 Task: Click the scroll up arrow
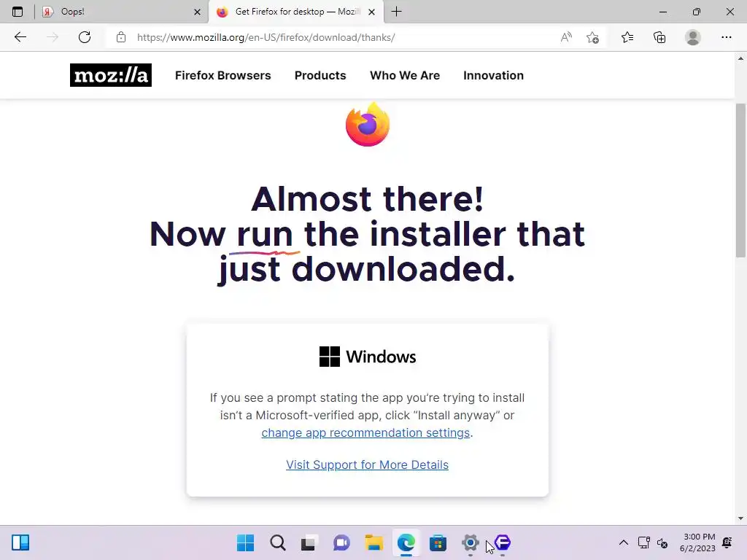[741, 58]
